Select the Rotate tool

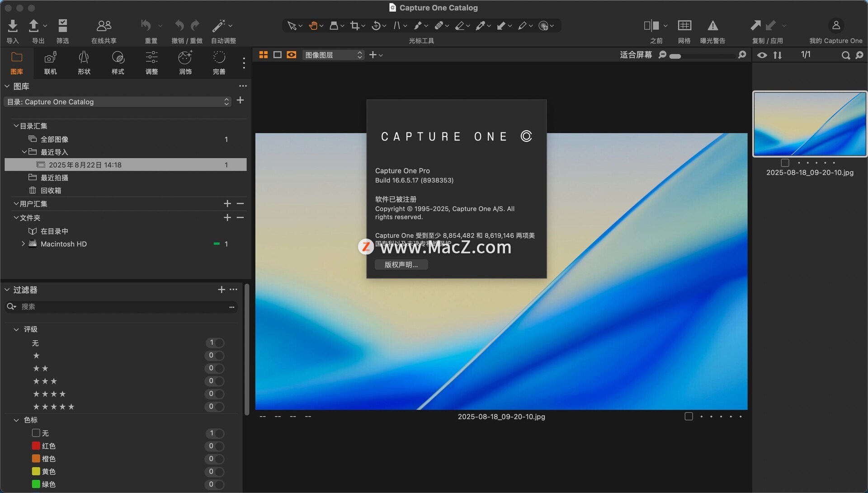376,26
